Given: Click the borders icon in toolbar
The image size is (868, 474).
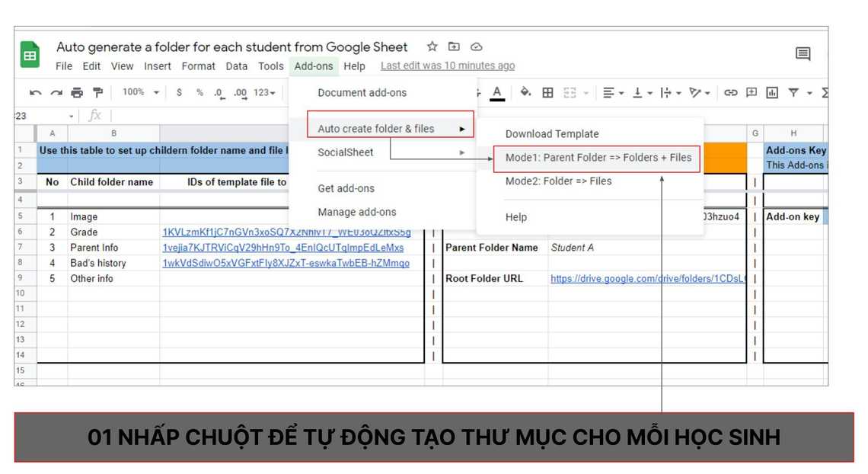Looking at the screenshot, I should pos(547,93).
